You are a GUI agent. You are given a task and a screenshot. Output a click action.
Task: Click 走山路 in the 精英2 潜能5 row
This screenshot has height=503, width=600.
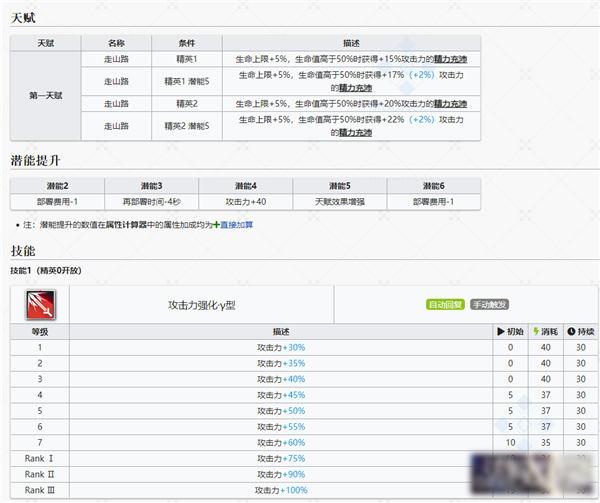point(116,126)
